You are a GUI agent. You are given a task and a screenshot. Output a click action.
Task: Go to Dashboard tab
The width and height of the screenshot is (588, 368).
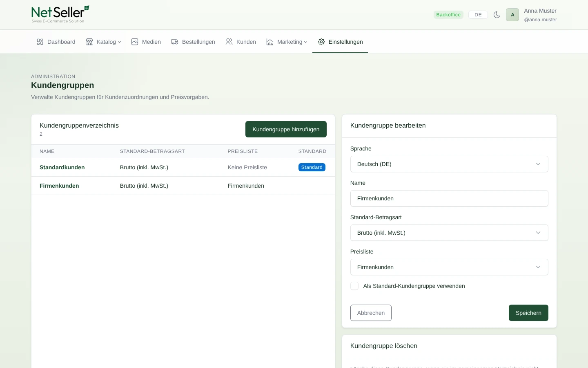56,42
